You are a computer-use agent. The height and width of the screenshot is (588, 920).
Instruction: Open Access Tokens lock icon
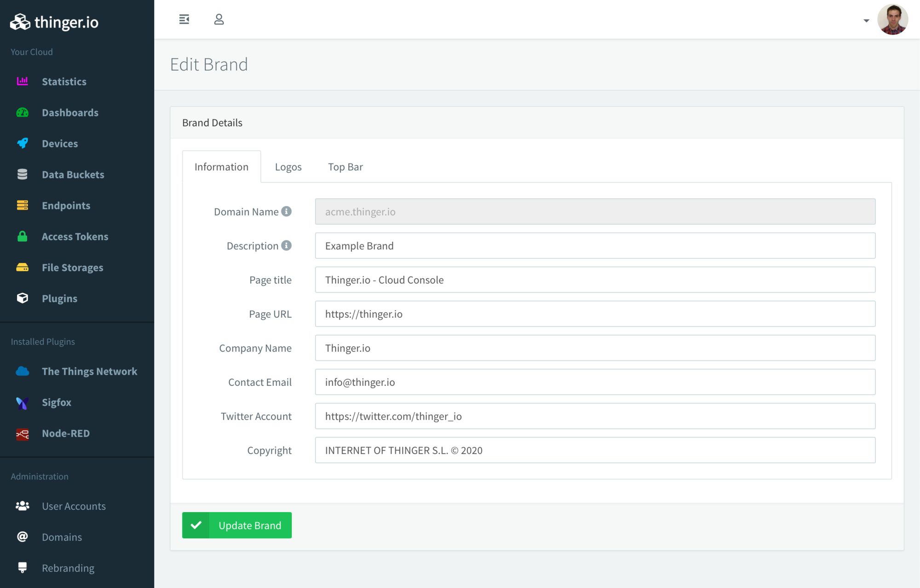[x=22, y=236]
